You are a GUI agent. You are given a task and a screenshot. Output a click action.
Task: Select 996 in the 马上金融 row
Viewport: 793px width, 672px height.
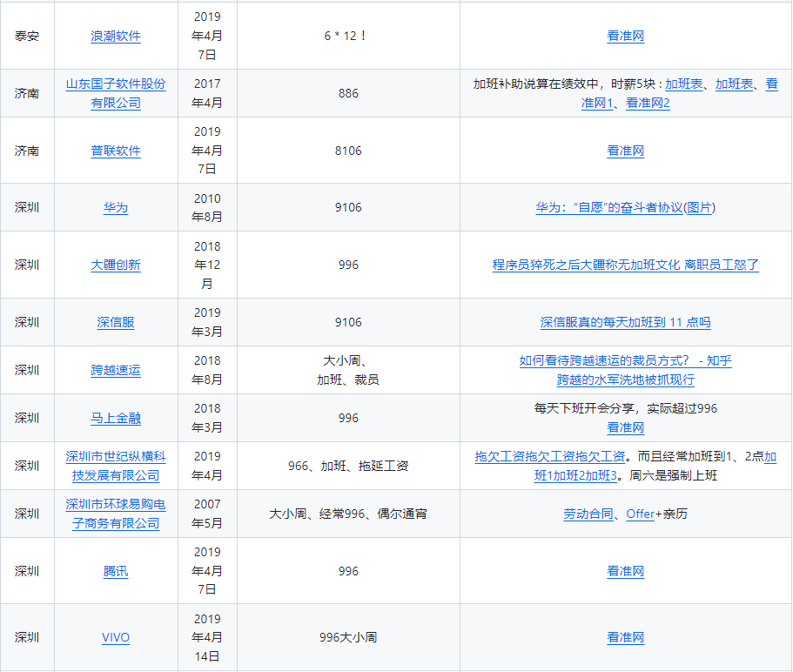point(348,418)
